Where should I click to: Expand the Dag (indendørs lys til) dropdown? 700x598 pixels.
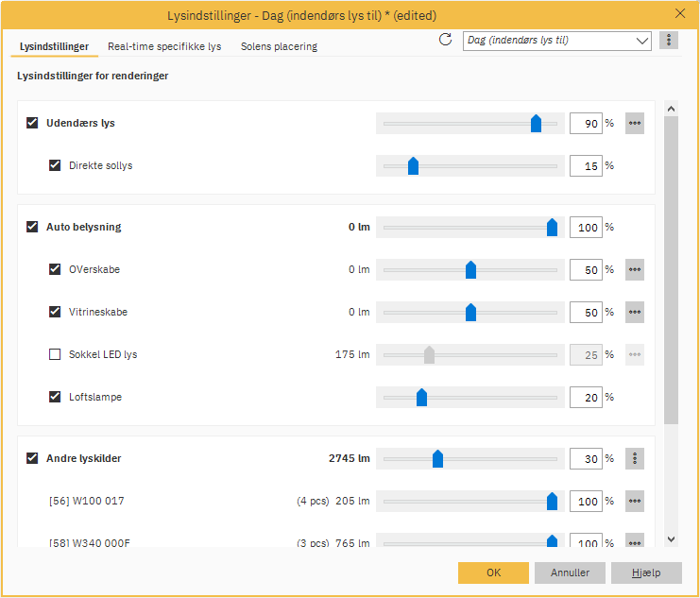coord(642,41)
